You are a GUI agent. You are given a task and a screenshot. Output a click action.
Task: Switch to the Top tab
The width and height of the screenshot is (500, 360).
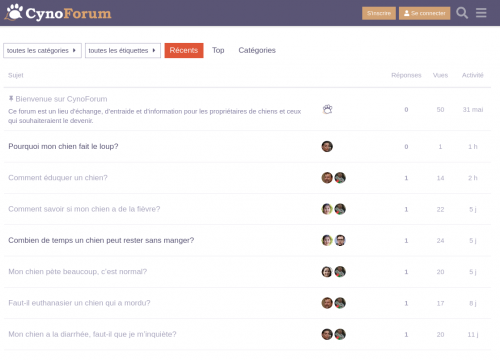pos(218,50)
